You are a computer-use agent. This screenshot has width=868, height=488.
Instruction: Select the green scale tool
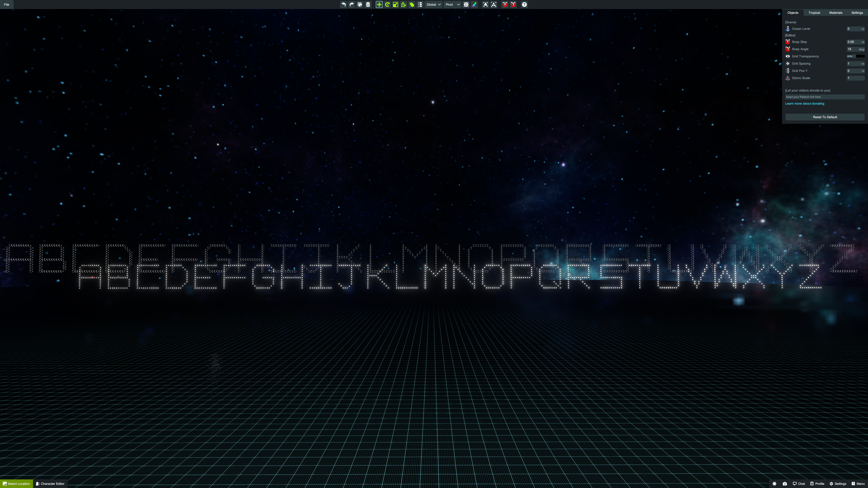pos(396,4)
